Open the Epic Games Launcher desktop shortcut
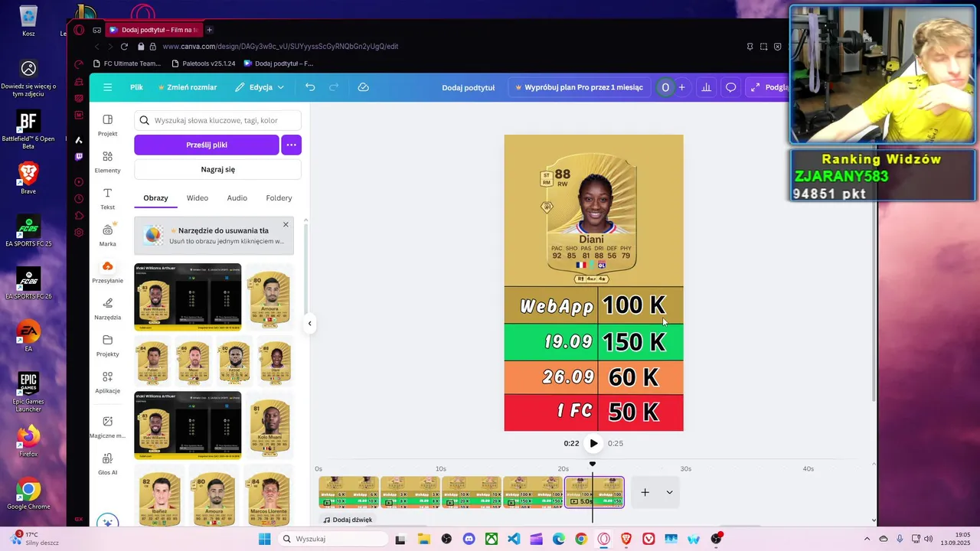The width and height of the screenshot is (980, 551). (28, 392)
